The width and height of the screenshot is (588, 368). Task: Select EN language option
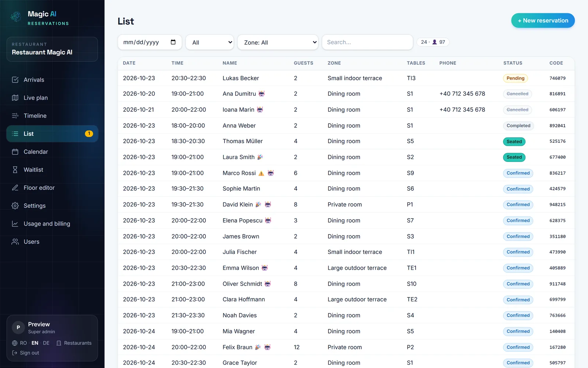click(35, 343)
